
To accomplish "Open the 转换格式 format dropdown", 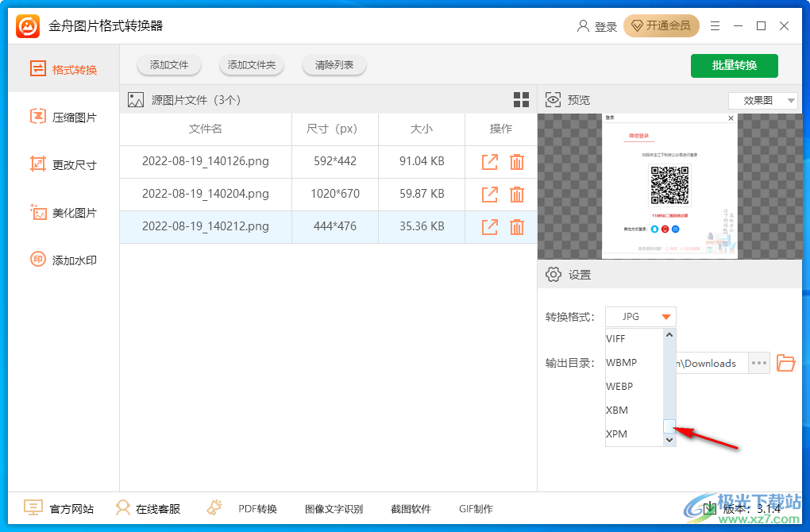I will pyautogui.click(x=640, y=316).
